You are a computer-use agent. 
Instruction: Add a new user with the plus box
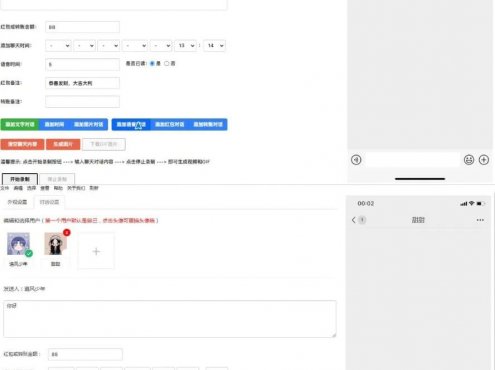coord(96,251)
